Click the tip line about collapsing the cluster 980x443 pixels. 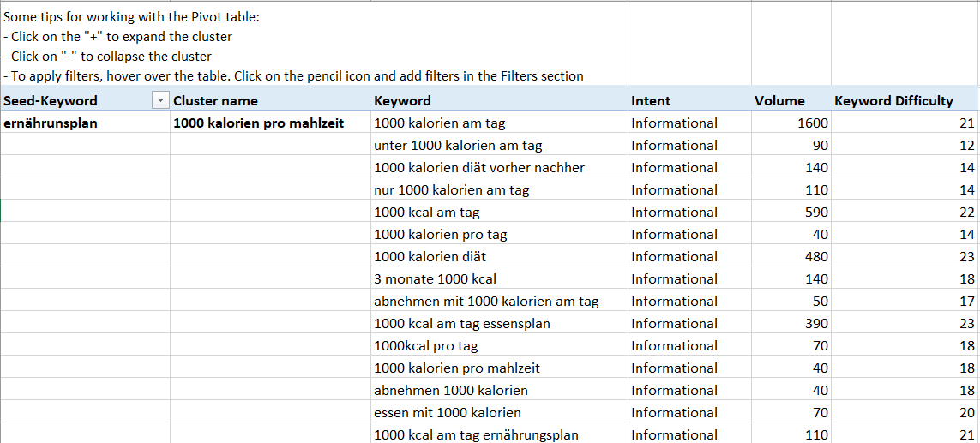(x=107, y=57)
